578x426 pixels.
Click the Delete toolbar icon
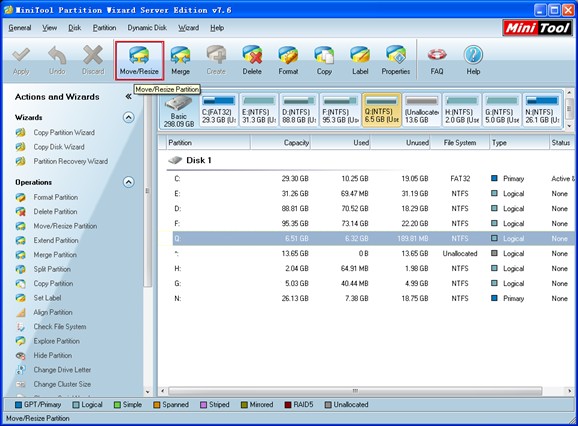click(x=252, y=60)
